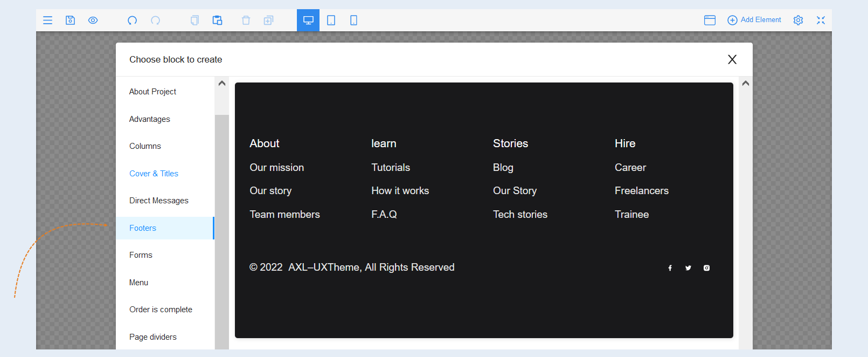Click the F.A.Q footer link
This screenshot has height=357, width=868.
click(x=384, y=215)
